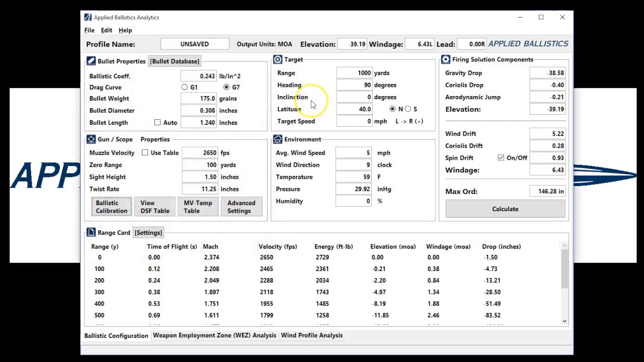The height and width of the screenshot is (362, 644).
Task: Click the Time of Flight (s) column header
Action: coord(172,246)
